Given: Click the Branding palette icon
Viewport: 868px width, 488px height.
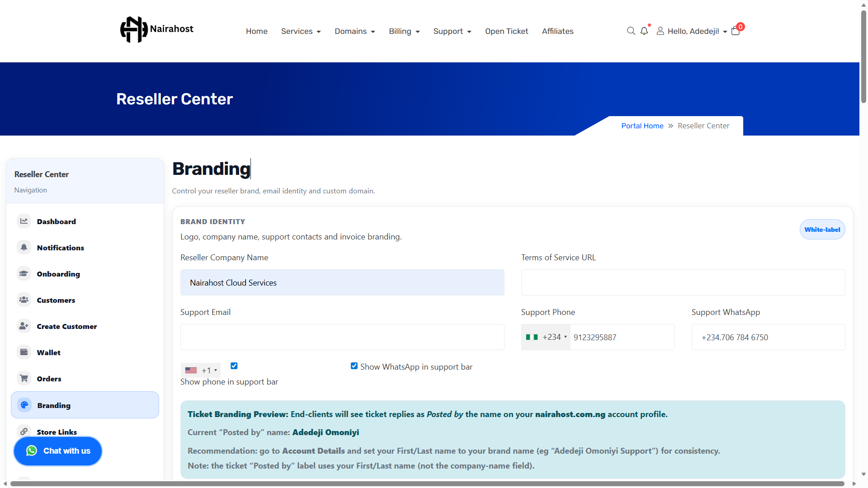Looking at the screenshot, I should [x=24, y=405].
